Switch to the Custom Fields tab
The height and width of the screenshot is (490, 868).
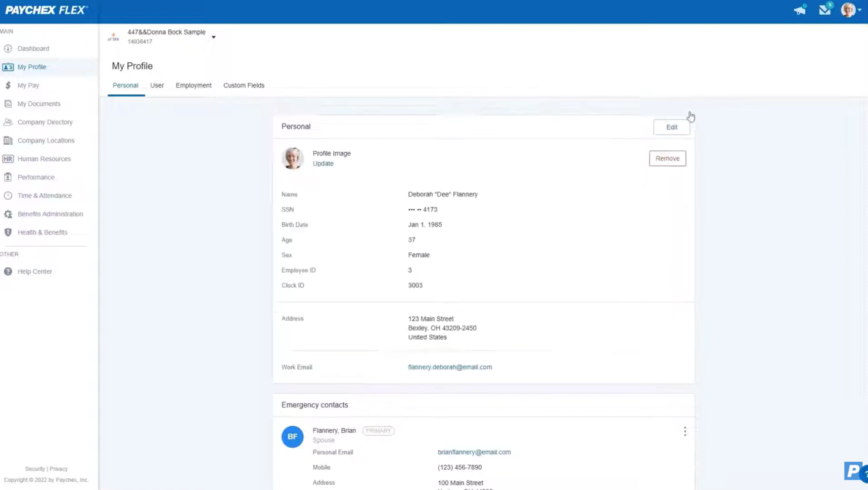pos(244,86)
